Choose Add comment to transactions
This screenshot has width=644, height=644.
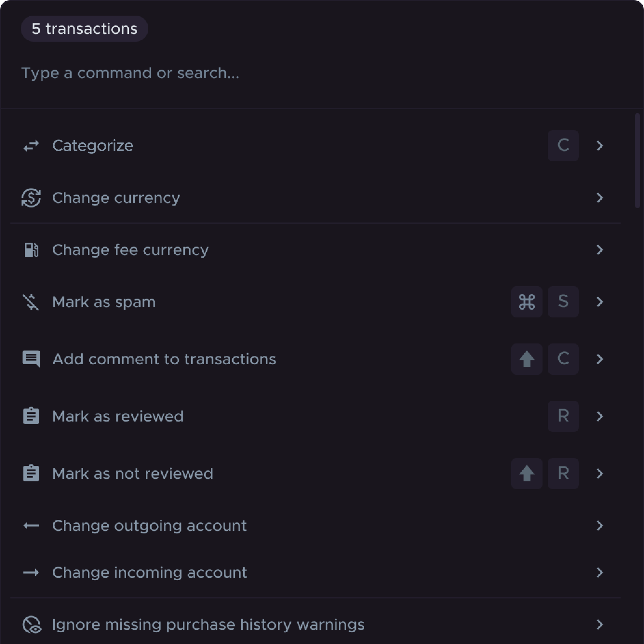(164, 359)
